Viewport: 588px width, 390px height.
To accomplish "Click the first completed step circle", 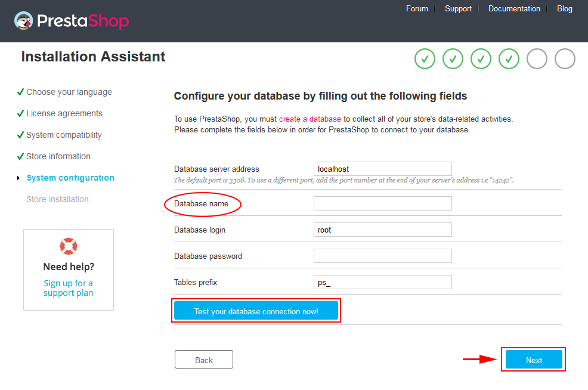I will point(425,59).
